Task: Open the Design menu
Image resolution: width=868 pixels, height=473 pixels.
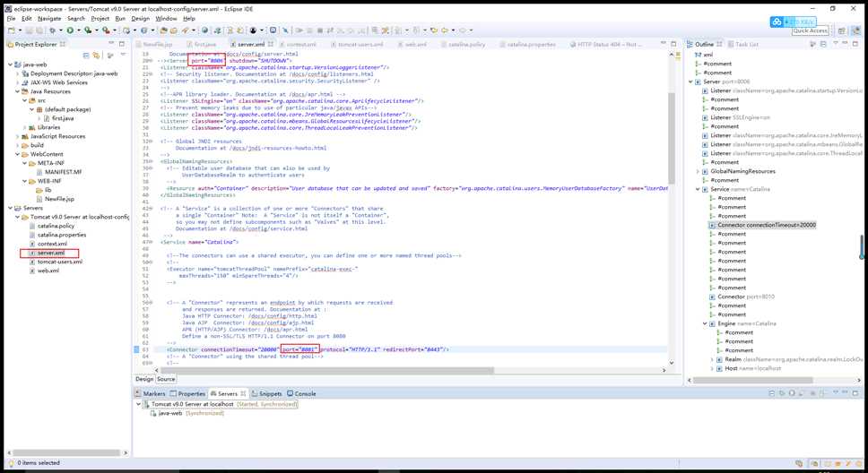Action: pos(140,18)
